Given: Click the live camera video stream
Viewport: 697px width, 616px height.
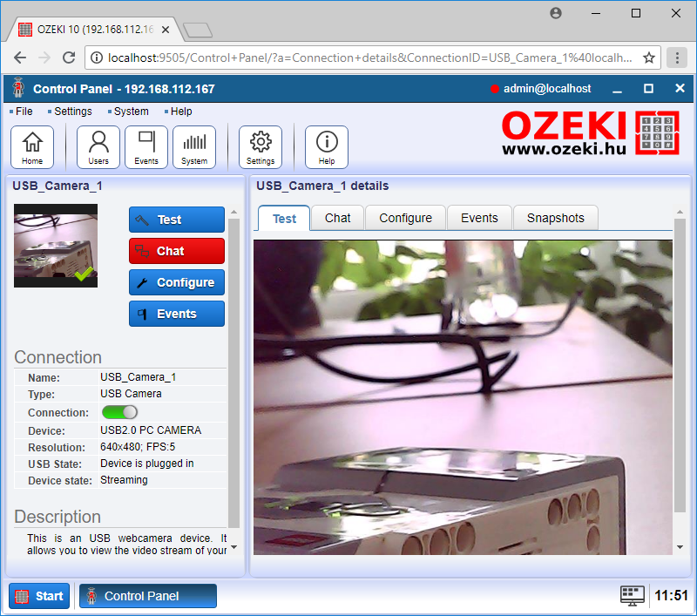Looking at the screenshot, I should click(463, 397).
